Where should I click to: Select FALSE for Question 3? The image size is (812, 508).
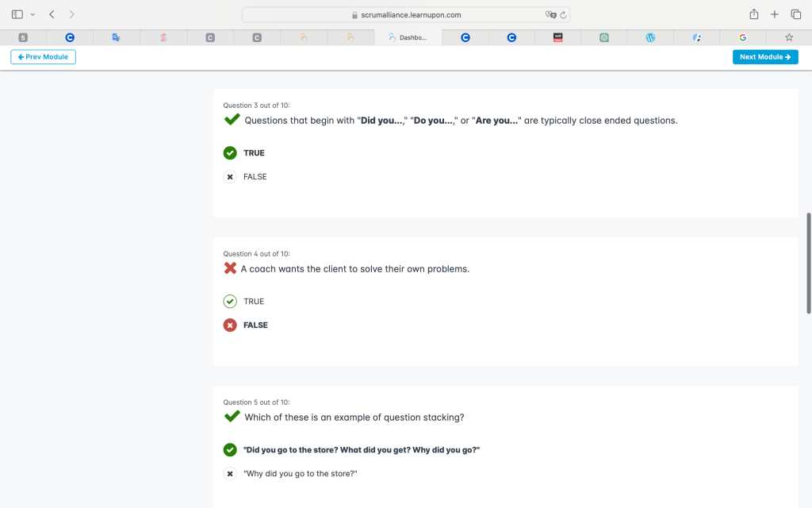(230, 177)
